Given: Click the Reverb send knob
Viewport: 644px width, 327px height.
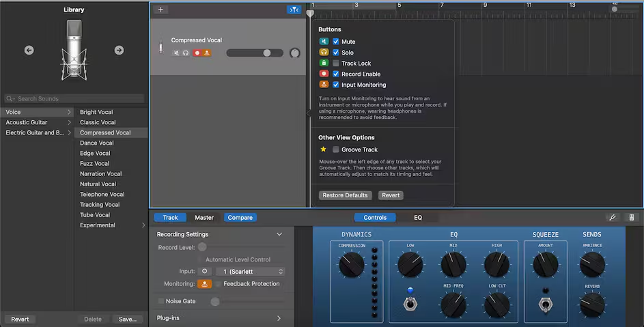Looking at the screenshot, I should click(x=592, y=305).
